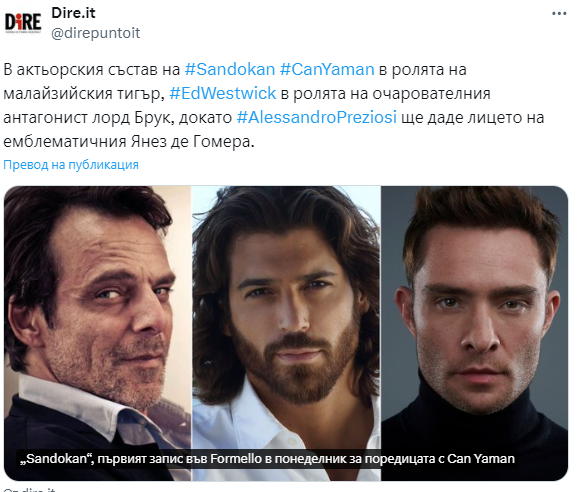Click 'Can Yaman' text in the card caption
Image resolution: width=578 pixels, height=492 pixels.
pyautogui.click(x=481, y=459)
